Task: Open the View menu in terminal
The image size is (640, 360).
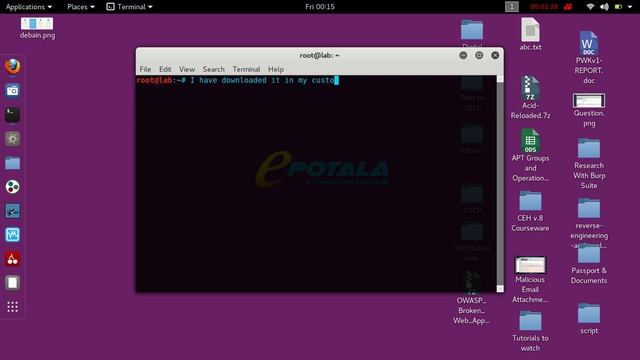Action: [x=187, y=69]
